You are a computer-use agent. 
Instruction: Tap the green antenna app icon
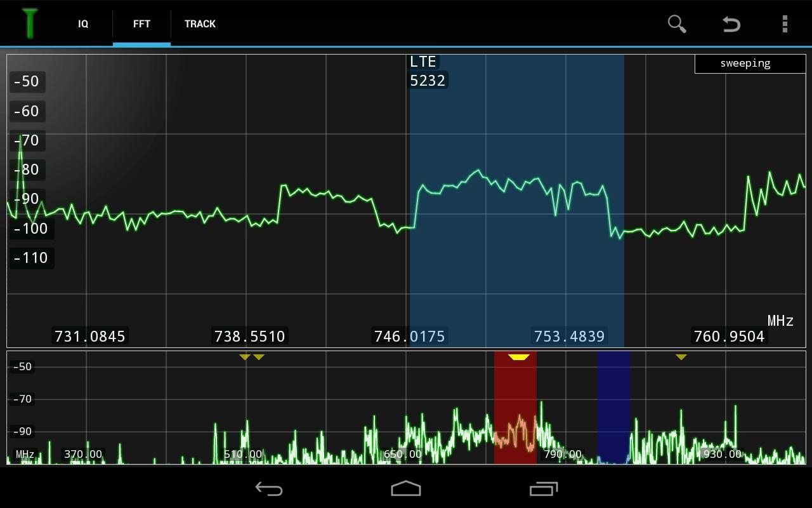29,23
